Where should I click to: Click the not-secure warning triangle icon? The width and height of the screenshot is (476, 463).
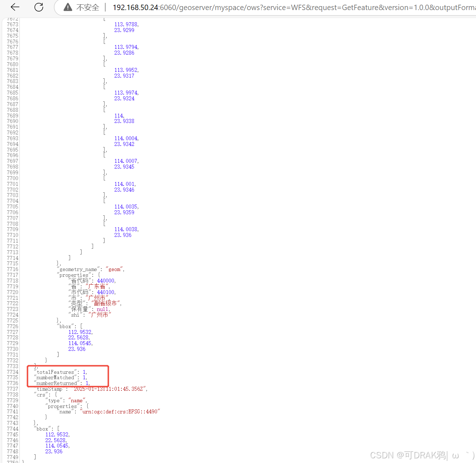[x=68, y=7]
